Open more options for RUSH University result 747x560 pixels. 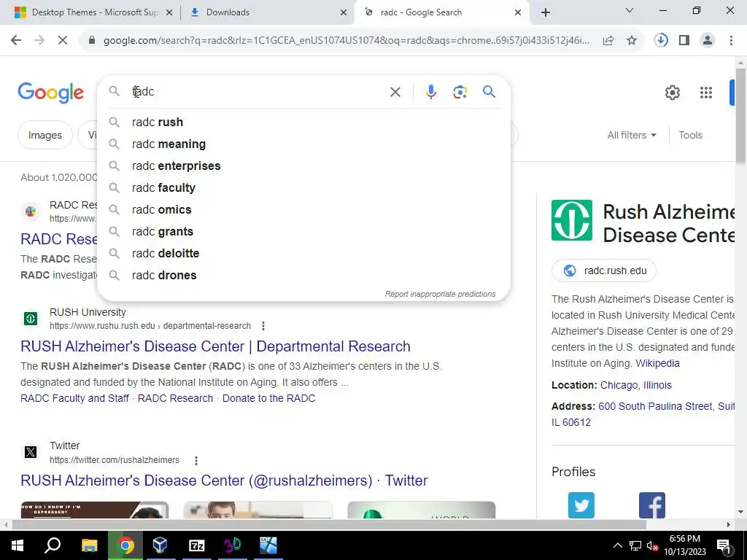pyautogui.click(x=263, y=326)
